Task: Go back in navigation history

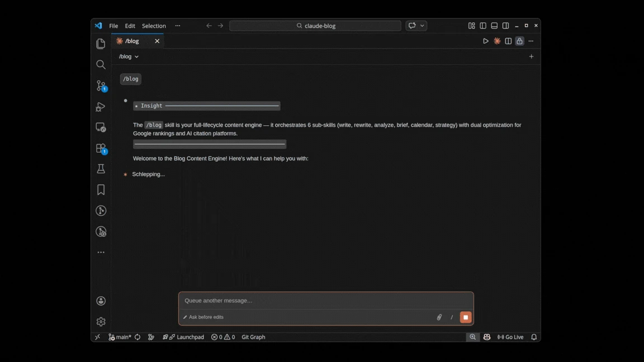Action: click(209, 26)
